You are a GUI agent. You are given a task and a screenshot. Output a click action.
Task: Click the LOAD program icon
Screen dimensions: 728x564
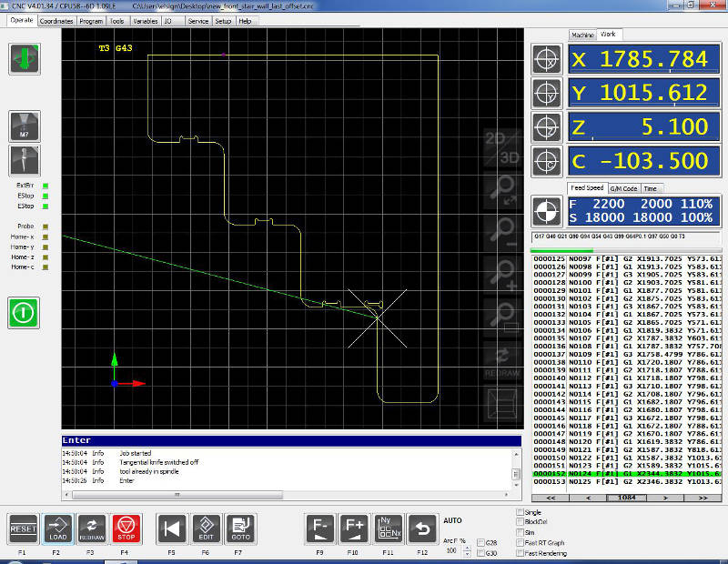point(56,529)
